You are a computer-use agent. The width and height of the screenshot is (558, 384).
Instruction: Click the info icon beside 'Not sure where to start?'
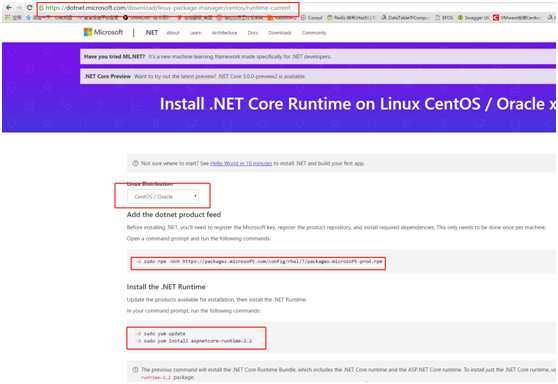tap(135, 163)
